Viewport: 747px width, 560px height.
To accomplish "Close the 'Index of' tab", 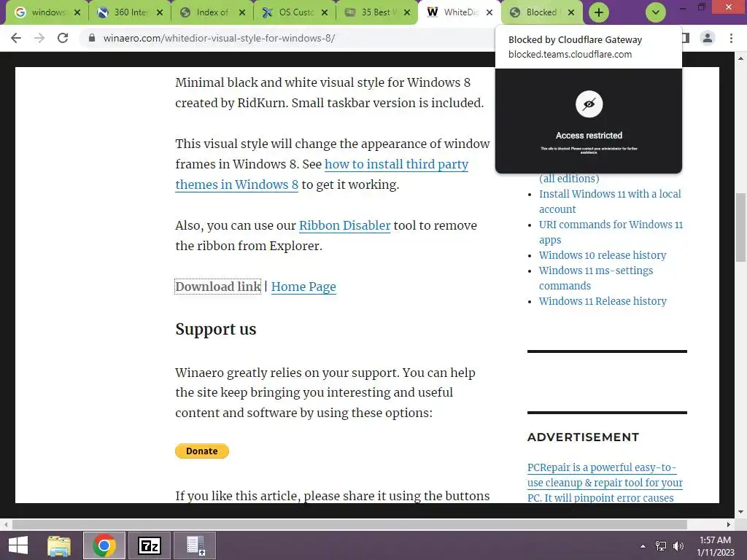I will coord(242,12).
